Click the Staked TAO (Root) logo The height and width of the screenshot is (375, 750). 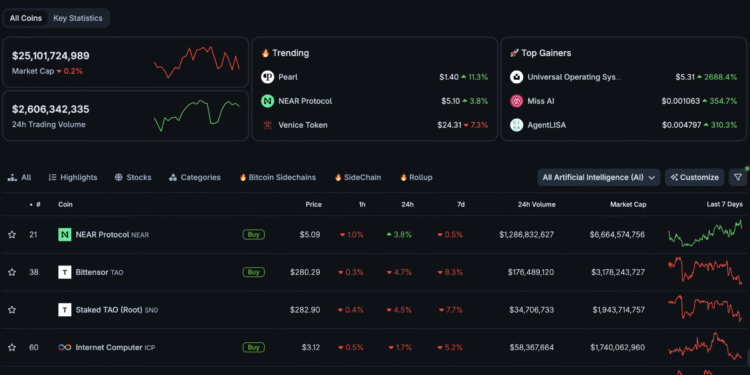point(65,309)
